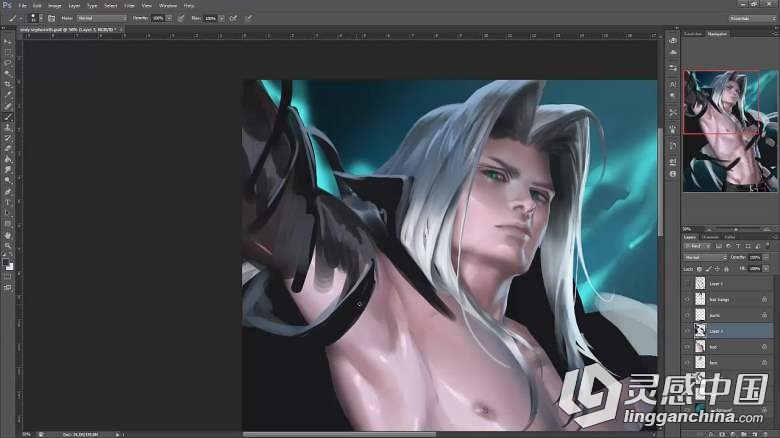The height and width of the screenshot is (438, 780).
Task: Open the brush Mode dropdown
Action: click(x=102, y=18)
